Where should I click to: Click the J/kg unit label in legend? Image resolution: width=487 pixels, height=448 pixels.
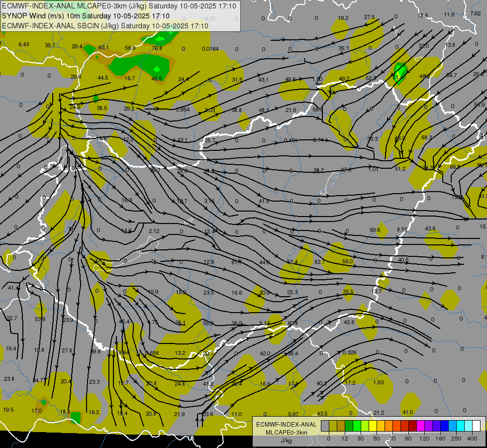pos(287,441)
